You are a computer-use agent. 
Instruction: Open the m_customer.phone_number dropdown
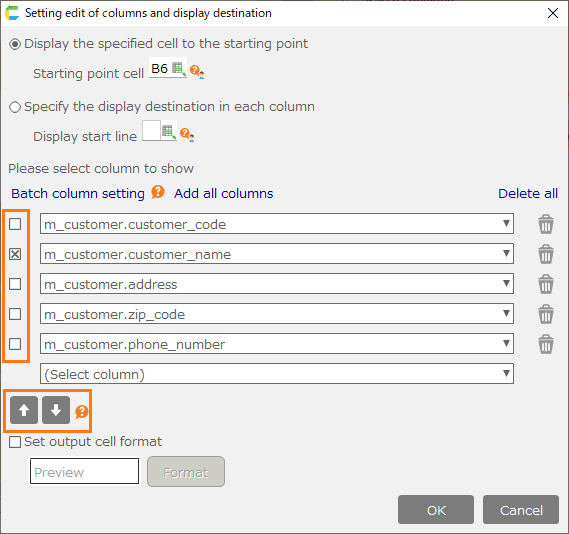coord(277,344)
